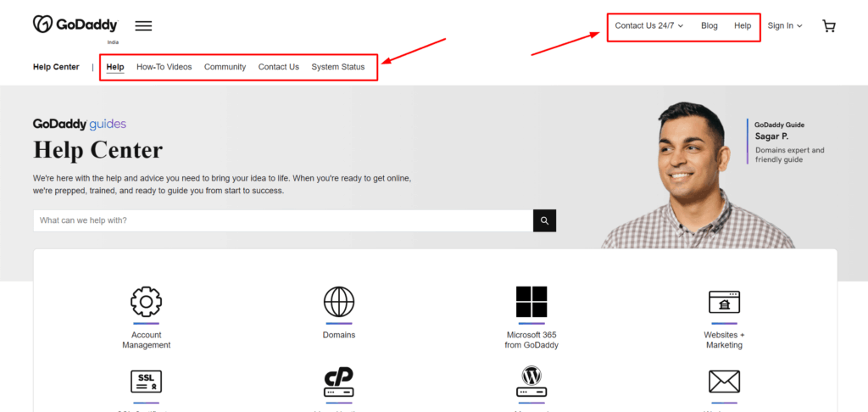Image resolution: width=868 pixels, height=412 pixels.
Task: Open Domains globe icon
Action: click(339, 302)
